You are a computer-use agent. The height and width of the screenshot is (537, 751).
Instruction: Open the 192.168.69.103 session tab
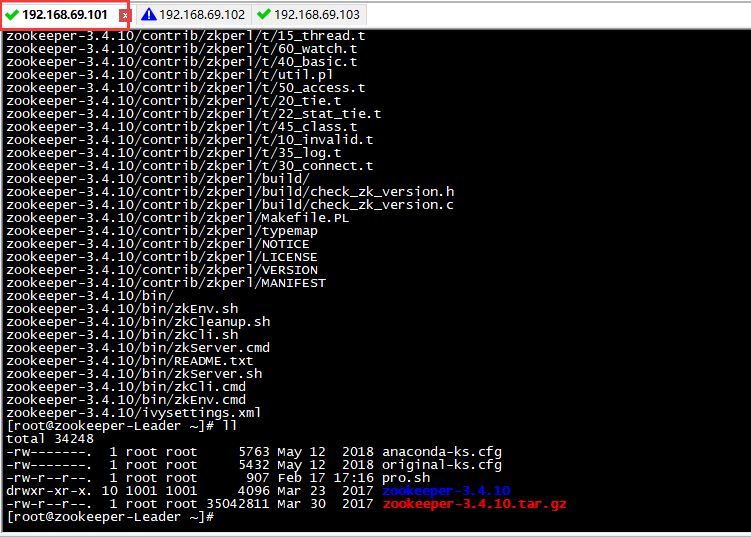pos(309,15)
